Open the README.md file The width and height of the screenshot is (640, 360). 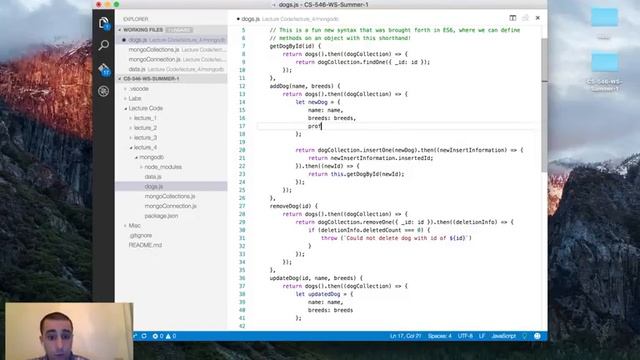[145, 245]
